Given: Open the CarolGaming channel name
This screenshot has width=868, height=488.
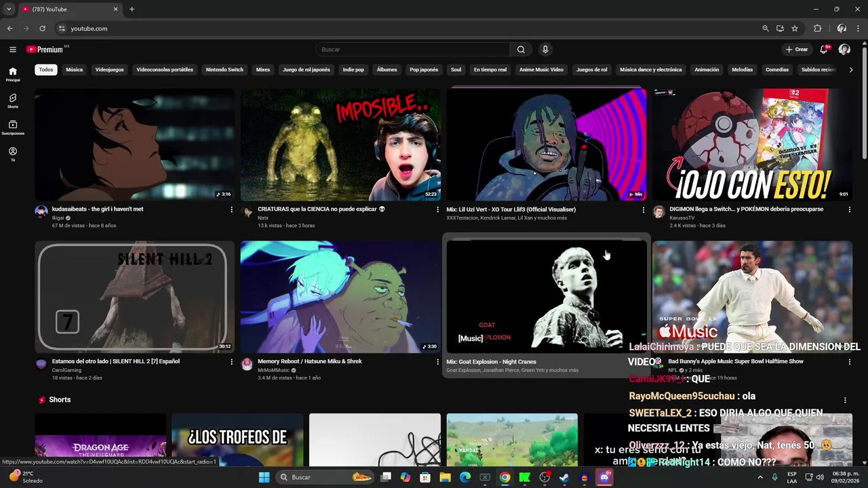Looking at the screenshot, I should point(66,370).
